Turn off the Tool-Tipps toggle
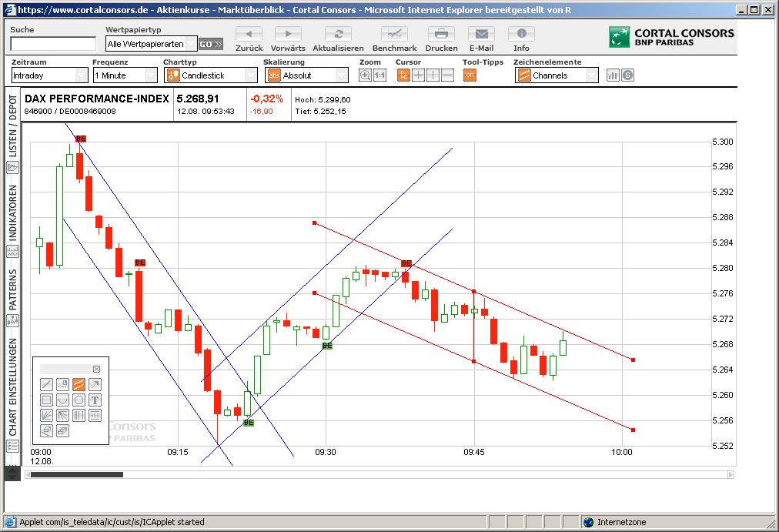The width and height of the screenshot is (779, 532). (470, 75)
